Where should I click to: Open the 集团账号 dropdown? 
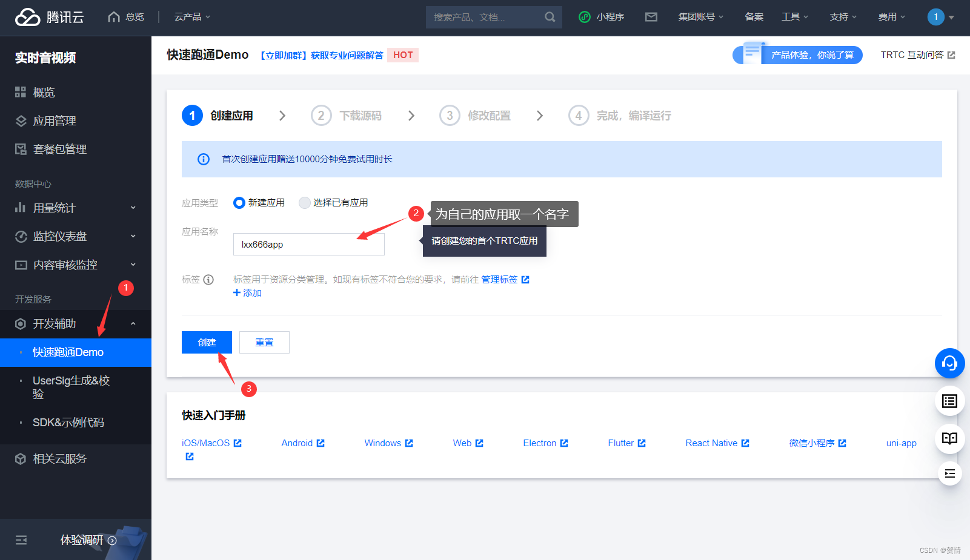(x=701, y=17)
